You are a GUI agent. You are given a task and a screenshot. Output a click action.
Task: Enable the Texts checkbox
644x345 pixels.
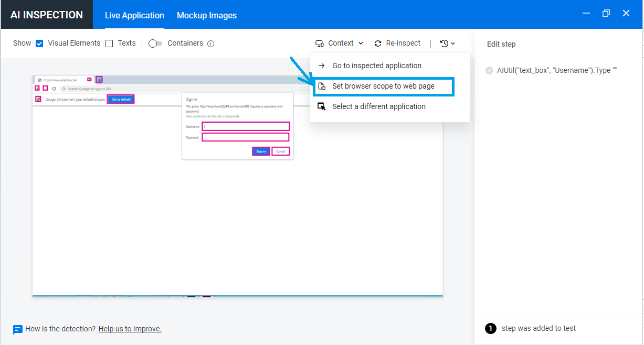pos(109,43)
